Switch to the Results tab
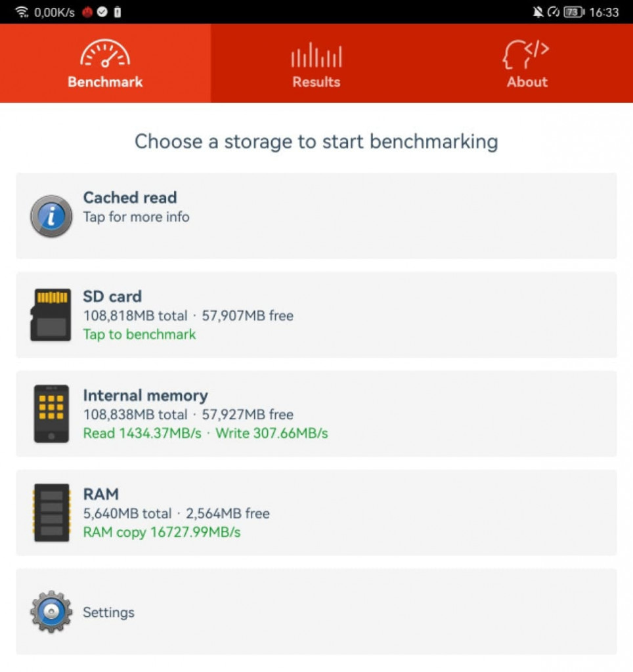This screenshot has width=633, height=672. coord(316,63)
